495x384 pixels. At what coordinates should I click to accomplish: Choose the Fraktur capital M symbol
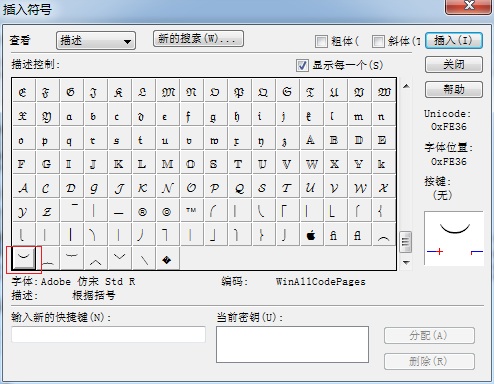168,91
